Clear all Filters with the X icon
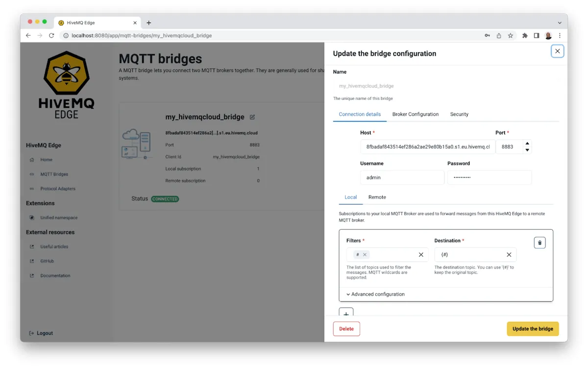Image resolution: width=588 pixels, height=369 pixels. tap(421, 255)
